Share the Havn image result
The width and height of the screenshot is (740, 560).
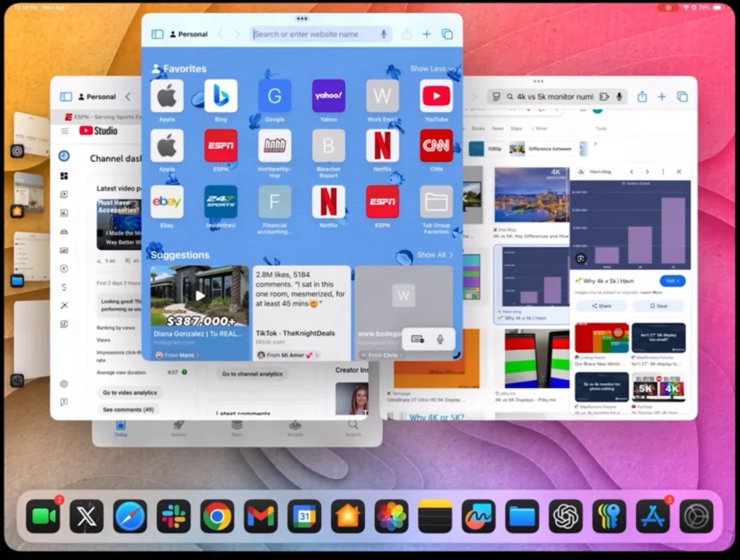pyautogui.click(x=602, y=306)
